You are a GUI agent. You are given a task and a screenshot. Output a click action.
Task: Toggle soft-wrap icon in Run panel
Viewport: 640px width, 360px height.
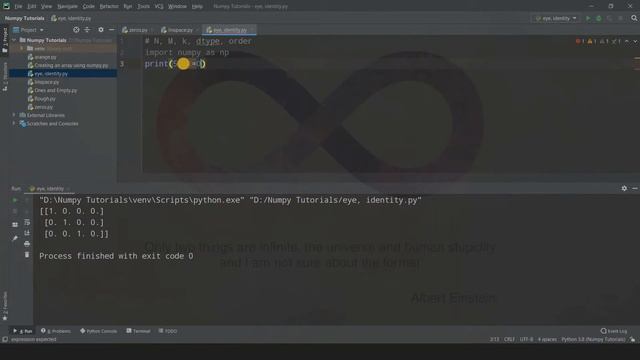click(x=27, y=222)
